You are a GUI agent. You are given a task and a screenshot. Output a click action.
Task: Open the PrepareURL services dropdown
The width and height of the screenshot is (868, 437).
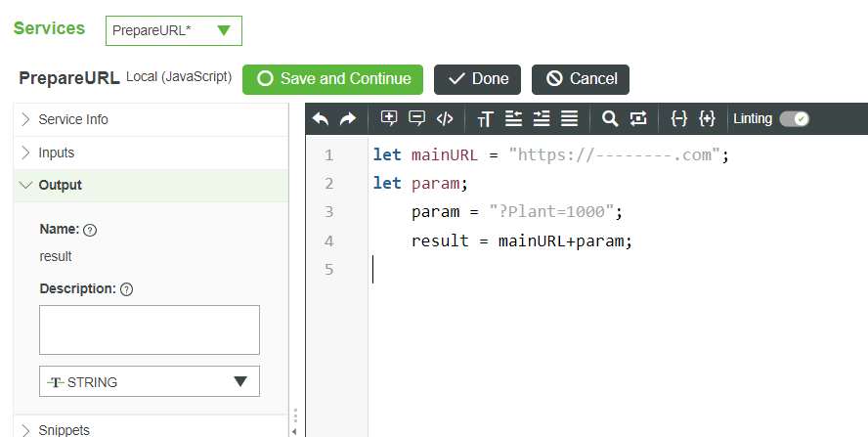click(174, 30)
